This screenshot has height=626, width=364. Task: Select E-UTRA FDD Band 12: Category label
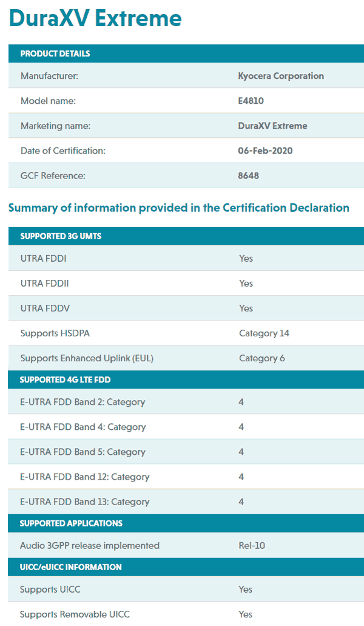(x=84, y=477)
